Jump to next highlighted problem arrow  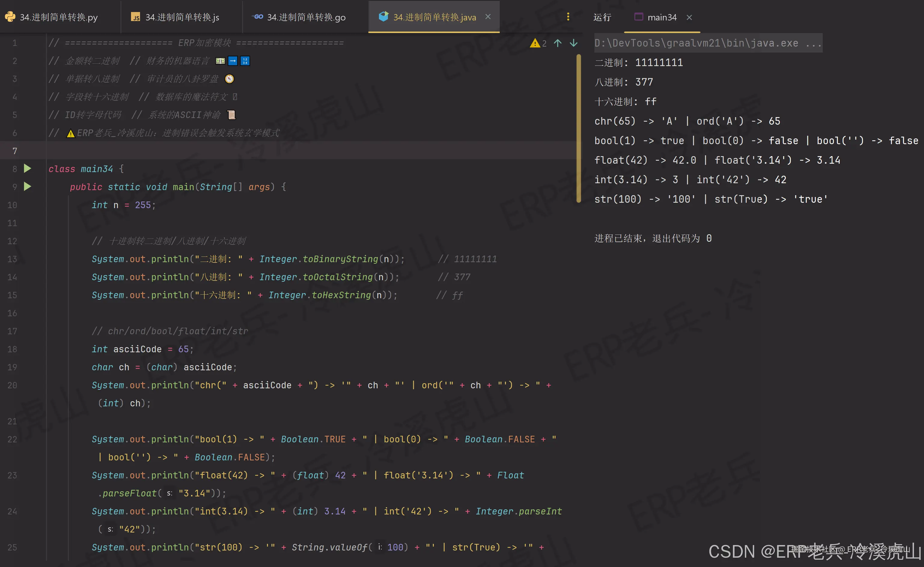[573, 43]
